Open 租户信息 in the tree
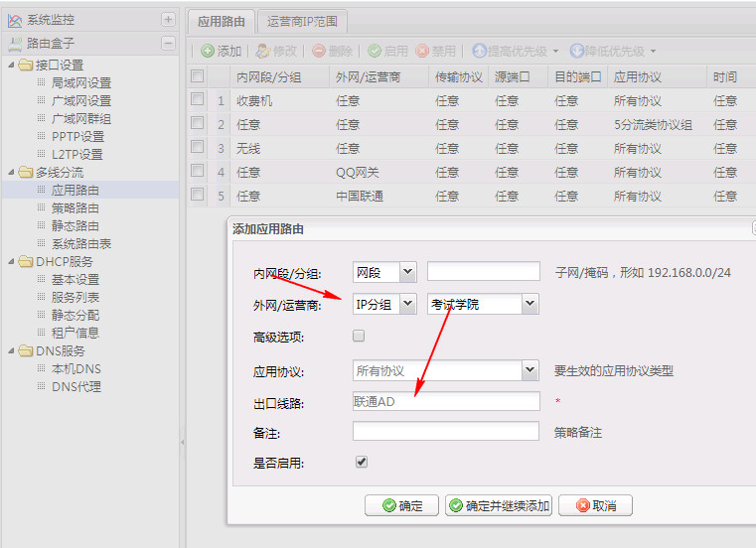 pyautogui.click(x=76, y=333)
